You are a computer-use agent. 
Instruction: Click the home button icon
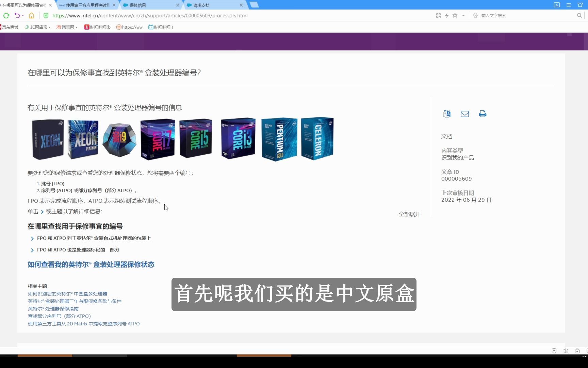coord(32,15)
